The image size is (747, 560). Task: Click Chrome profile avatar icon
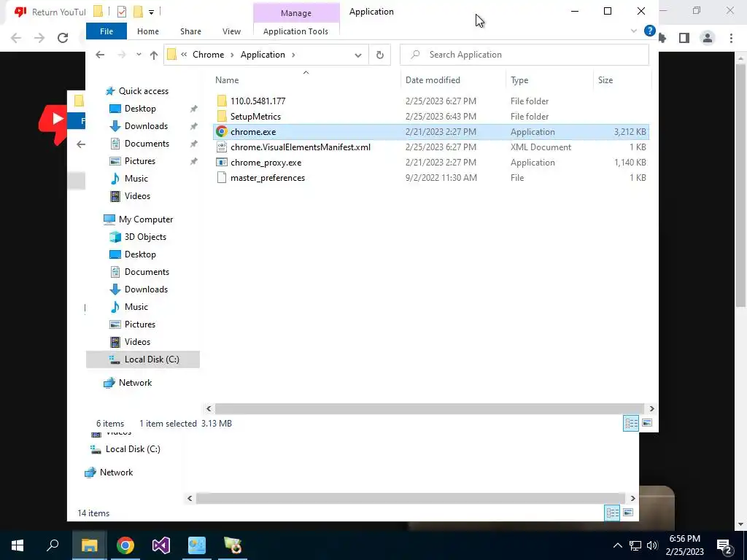click(708, 38)
